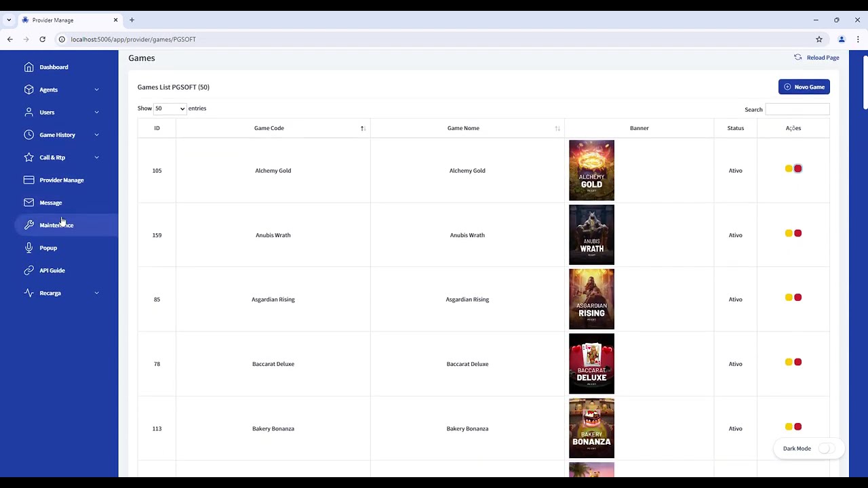Screen dimensions: 868x488
Task: Click the Novo Game button
Action: 804,87
